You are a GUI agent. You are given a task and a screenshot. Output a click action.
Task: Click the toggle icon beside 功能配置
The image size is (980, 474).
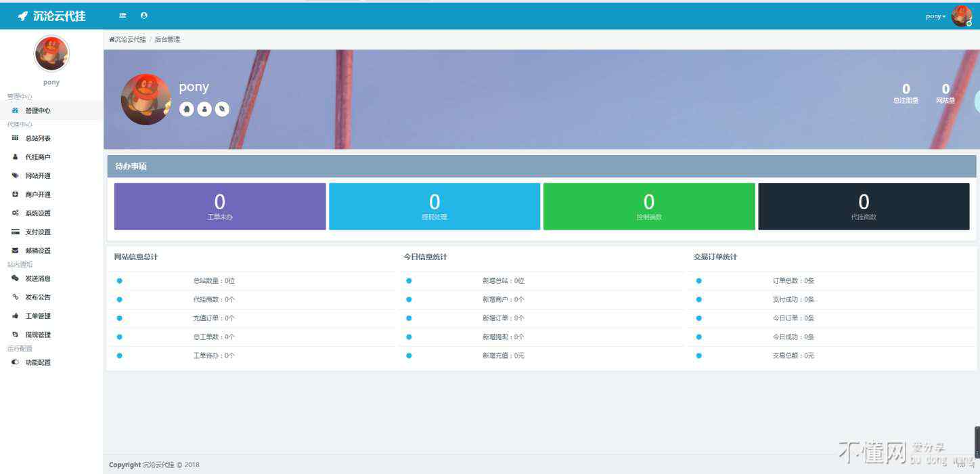pyautogui.click(x=15, y=362)
